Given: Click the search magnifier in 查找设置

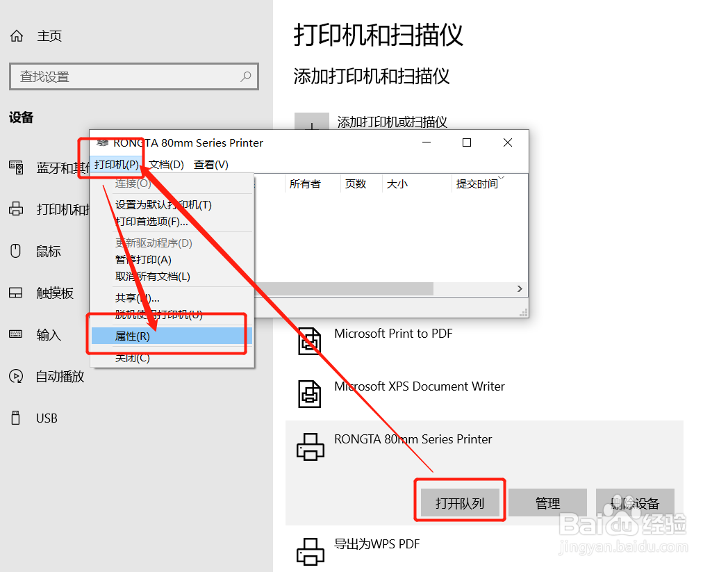Looking at the screenshot, I should pyautogui.click(x=246, y=76).
